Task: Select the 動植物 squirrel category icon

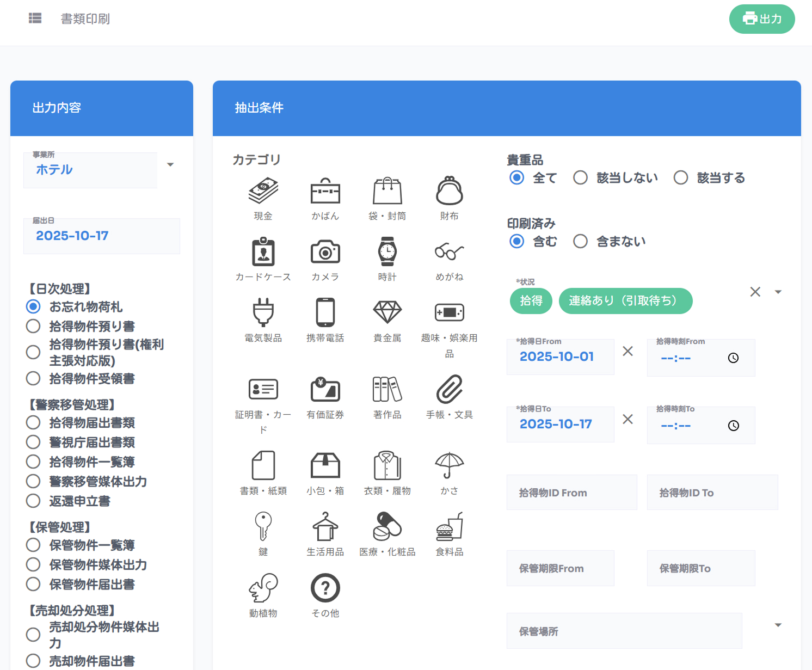Action: tap(263, 588)
